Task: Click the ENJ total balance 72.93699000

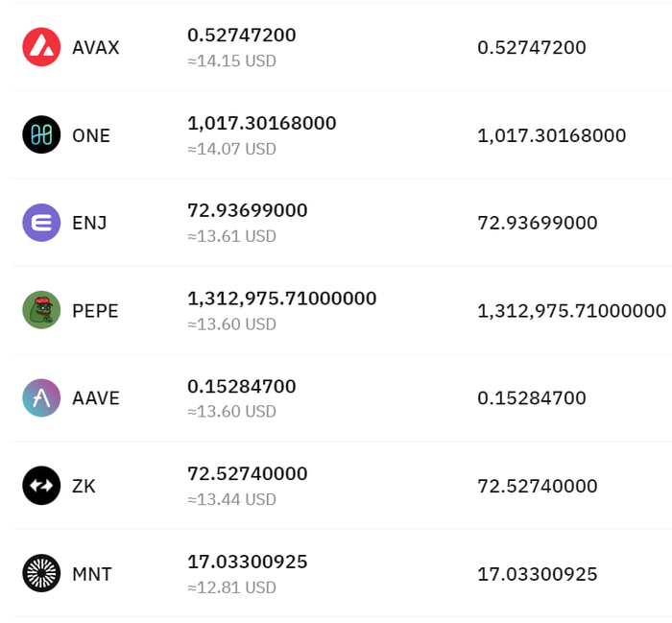Action: tap(248, 211)
